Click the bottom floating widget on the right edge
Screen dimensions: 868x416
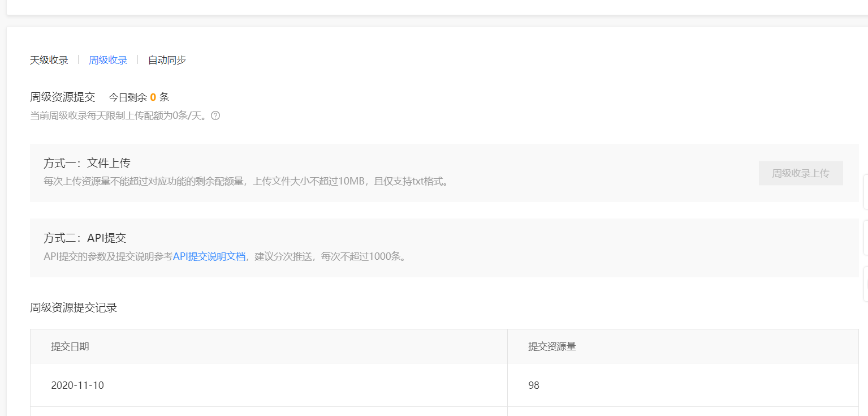point(865,284)
